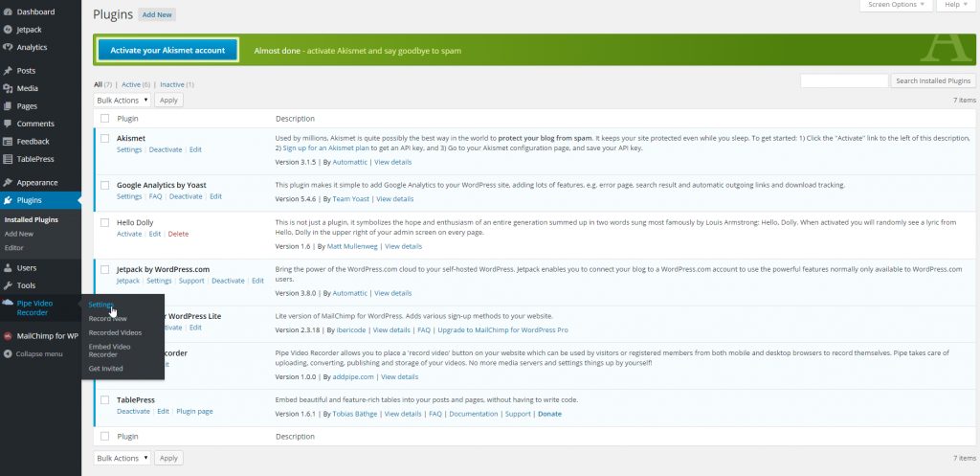The image size is (980, 476).
Task: Click Donate link in TablePress row
Action: point(550,414)
